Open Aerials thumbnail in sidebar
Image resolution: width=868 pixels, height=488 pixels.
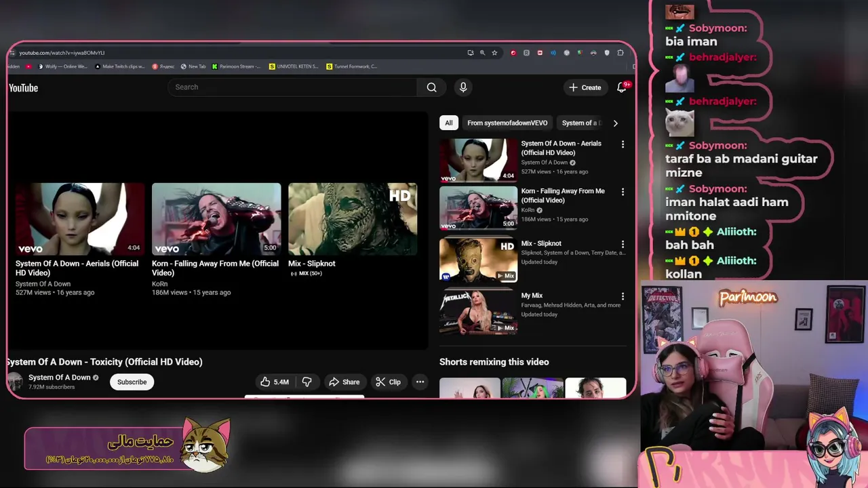(478, 161)
